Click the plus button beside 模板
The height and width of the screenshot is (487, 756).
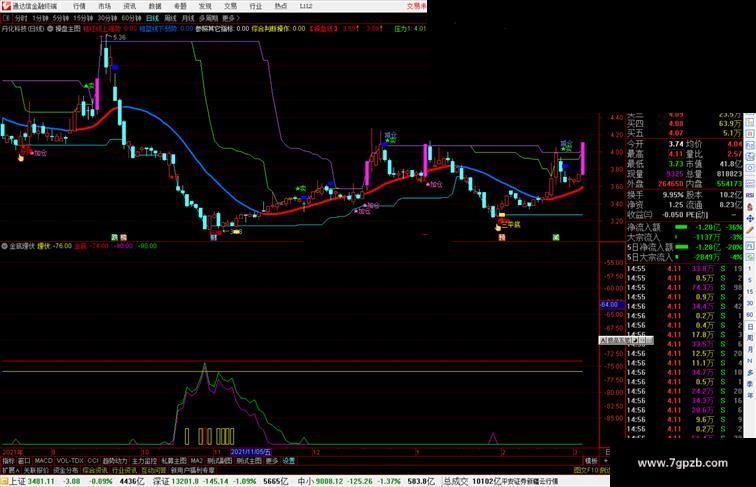[605, 461]
